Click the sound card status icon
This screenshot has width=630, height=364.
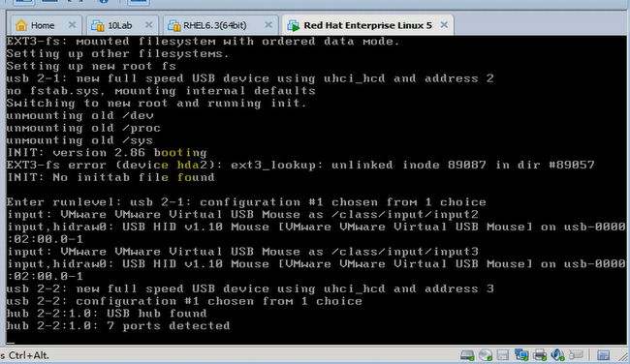click(557, 355)
